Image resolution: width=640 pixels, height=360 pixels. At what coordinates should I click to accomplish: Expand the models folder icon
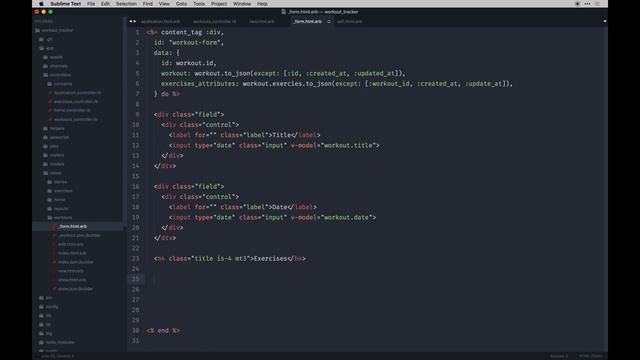tap(46, 164)
